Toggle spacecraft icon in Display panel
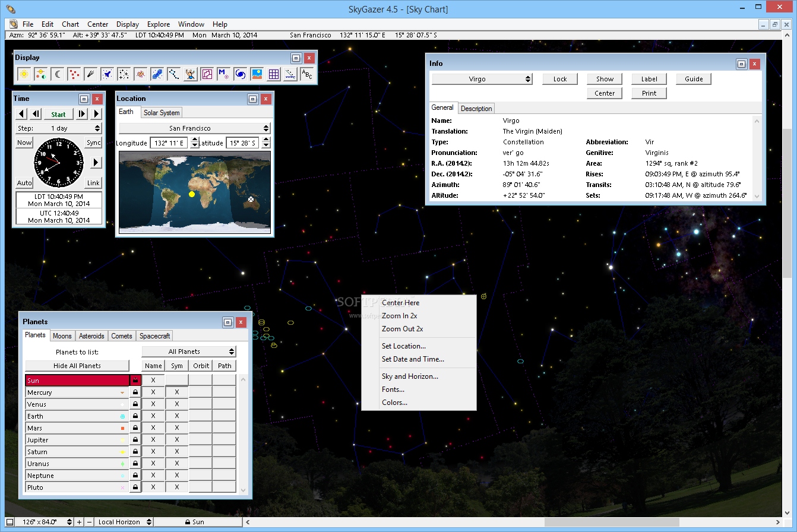Image resolution: width=797 pixels, height=532 pixels. [107, 74]
